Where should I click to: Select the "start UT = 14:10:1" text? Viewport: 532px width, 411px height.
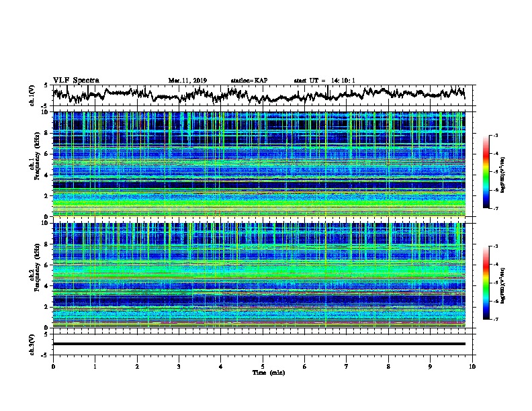click(324, 81)
